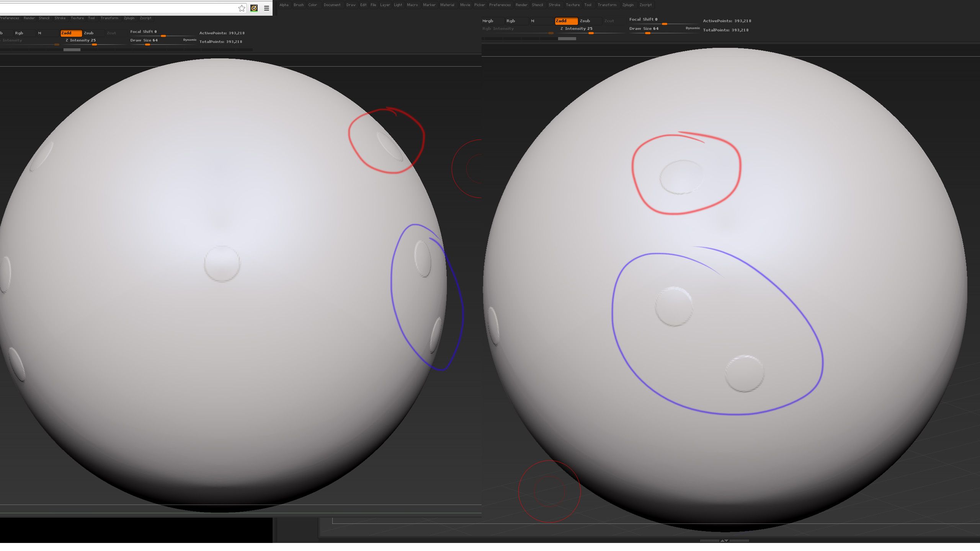Open the Light menu
Image resolution: width=980 pixels, height=551 pixels.
(398, 5)
